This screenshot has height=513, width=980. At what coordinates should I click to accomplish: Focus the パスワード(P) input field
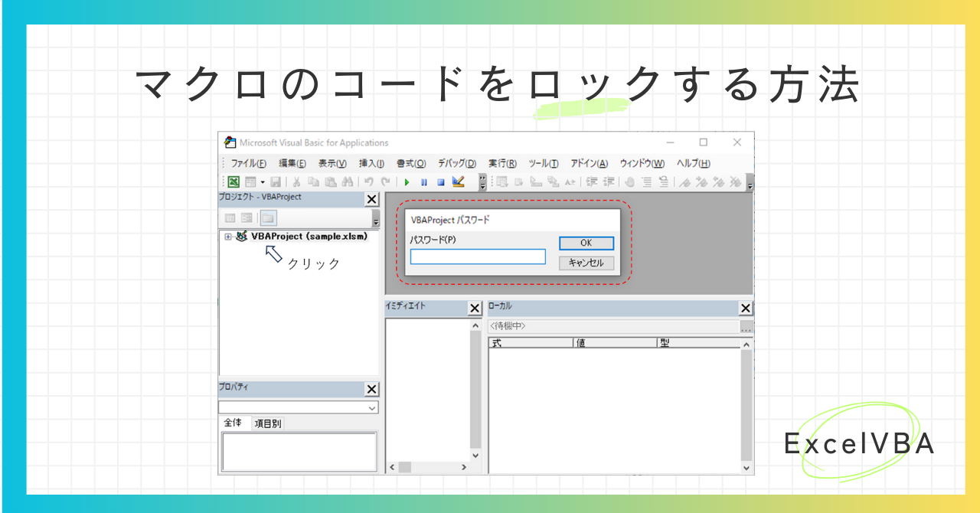click(478, 256)
